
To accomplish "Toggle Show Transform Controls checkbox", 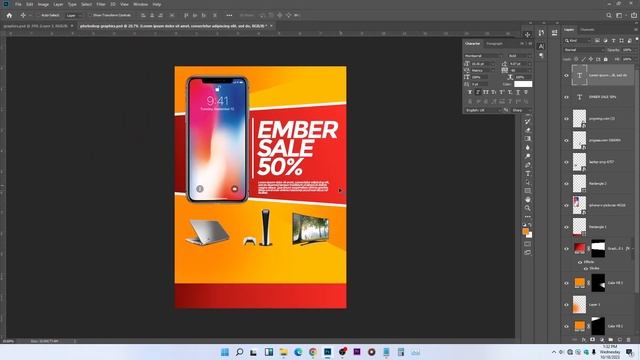I will (x=90, y=16).
